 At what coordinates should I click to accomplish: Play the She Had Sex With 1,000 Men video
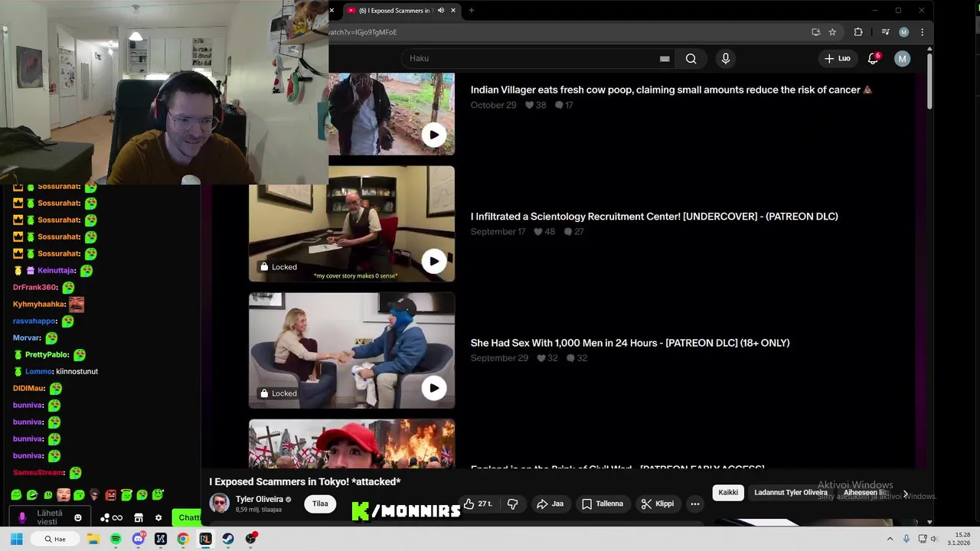click(434, 388)
